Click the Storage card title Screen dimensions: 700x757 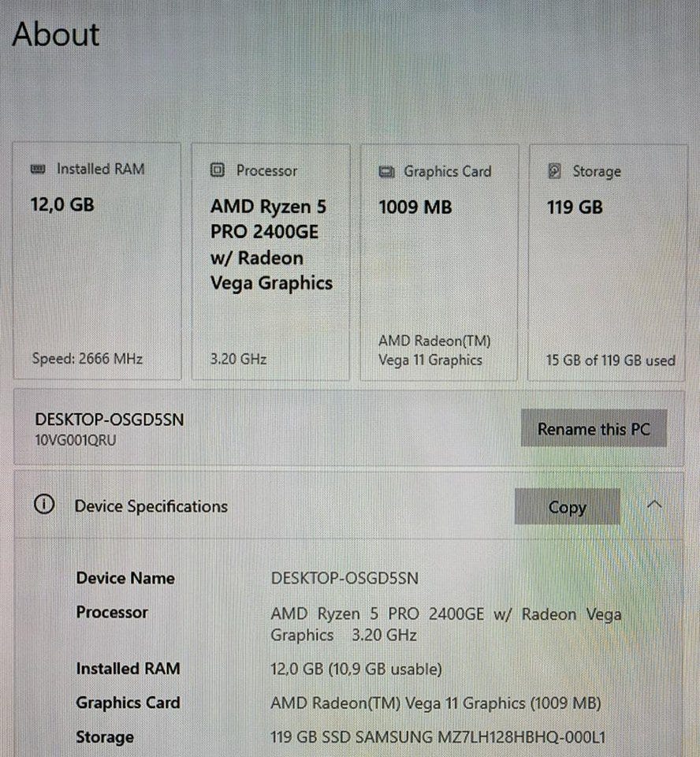click(597, 171)
